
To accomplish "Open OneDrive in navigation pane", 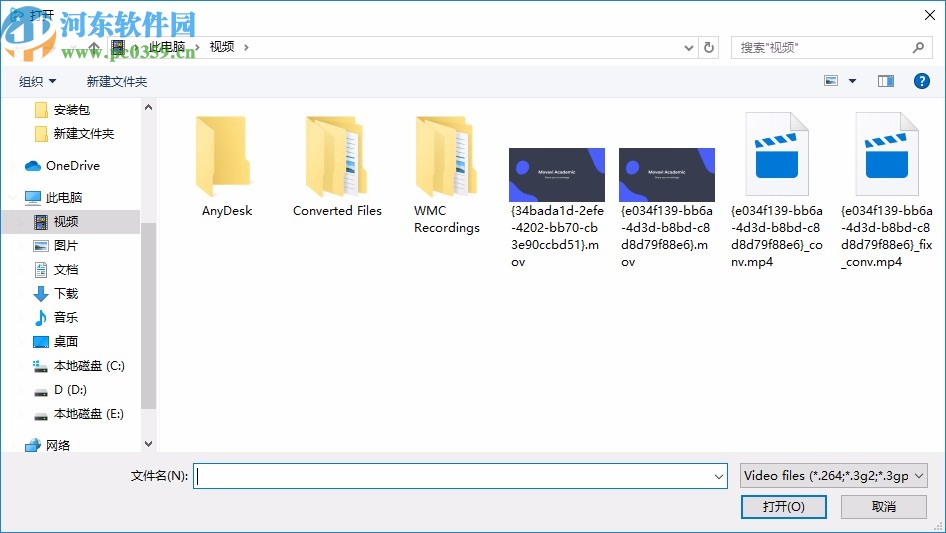I will point(72,165).
